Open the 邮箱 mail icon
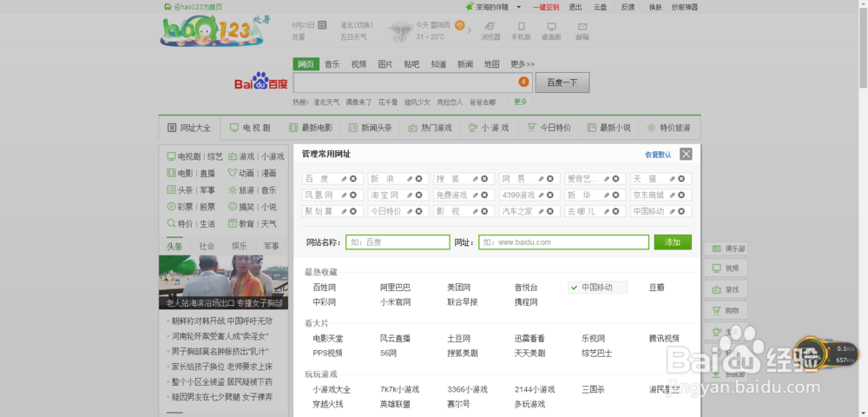 582,30
